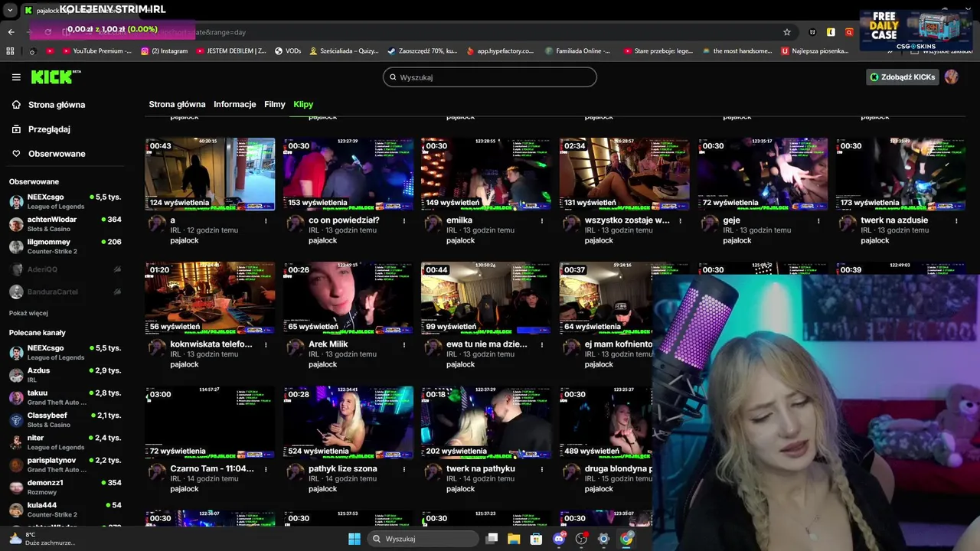
Task: Open options for clip 'co on powiedział?'
Action: 404,220
